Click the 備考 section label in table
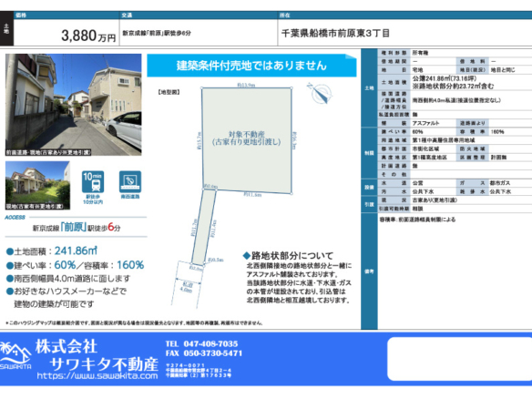The height and width of the screenshot is (399, 532). pyautogui.click(x=369, y=271)
